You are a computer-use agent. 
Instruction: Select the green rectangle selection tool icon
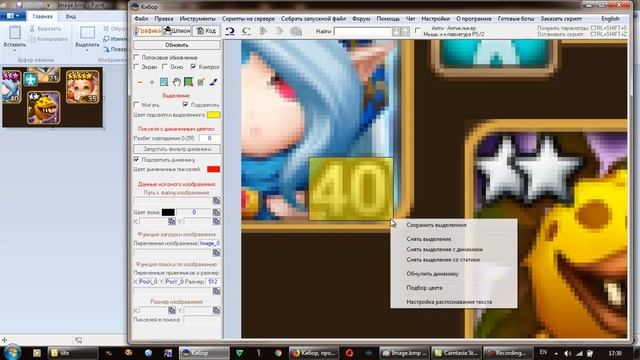189,82
